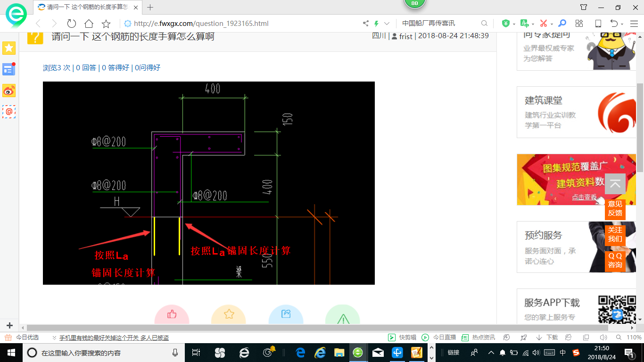Open Windows Start menu
The width and height of the screenshot is (644, 362).
pos(10,353)
